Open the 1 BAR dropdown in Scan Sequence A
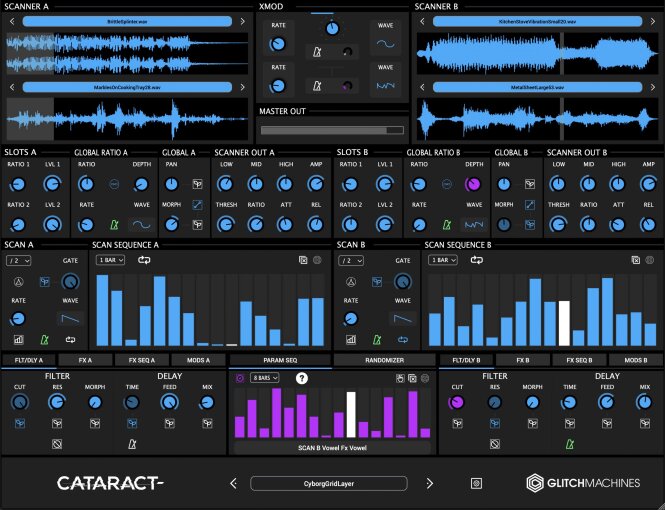665x510 pixels. click(110, 260)
